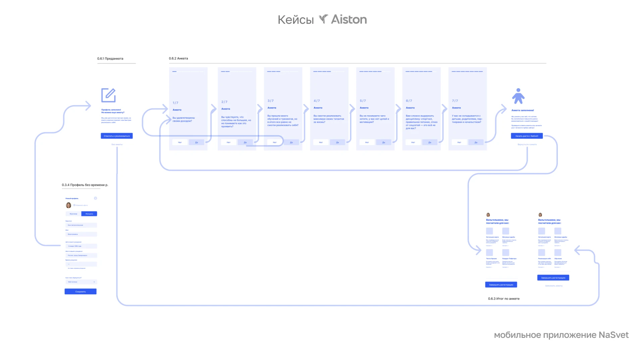Select Мужчина gender option
The height and width of the screenshot is (362, 644).
[x=73, y=214]
